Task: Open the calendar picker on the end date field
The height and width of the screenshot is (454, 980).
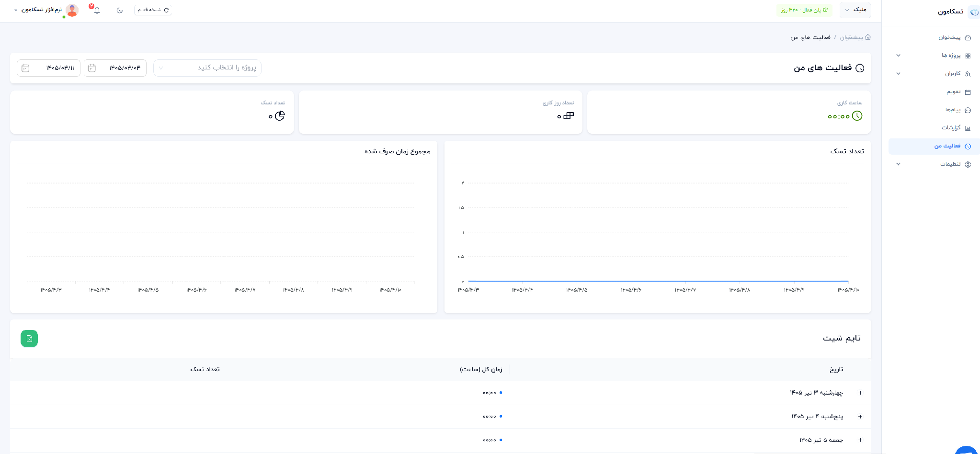Action: (25, 68)
